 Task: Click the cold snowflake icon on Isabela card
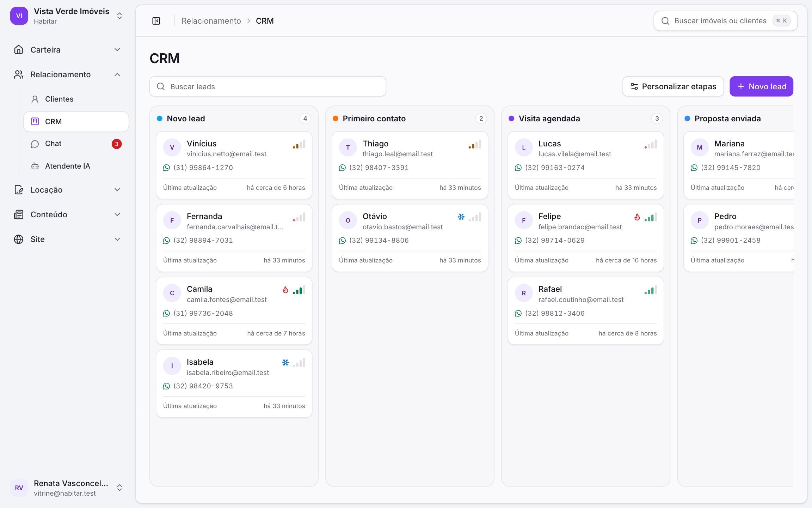tap(285, 362)
